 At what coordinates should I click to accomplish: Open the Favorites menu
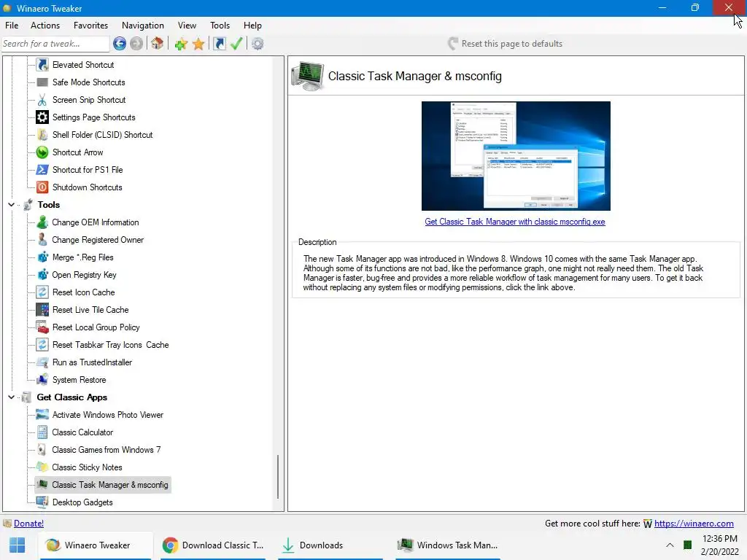pos(90,26)
